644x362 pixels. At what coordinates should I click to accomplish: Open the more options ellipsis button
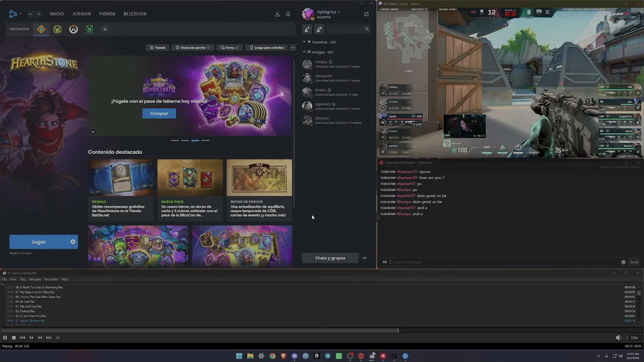(x=293, y=48)
